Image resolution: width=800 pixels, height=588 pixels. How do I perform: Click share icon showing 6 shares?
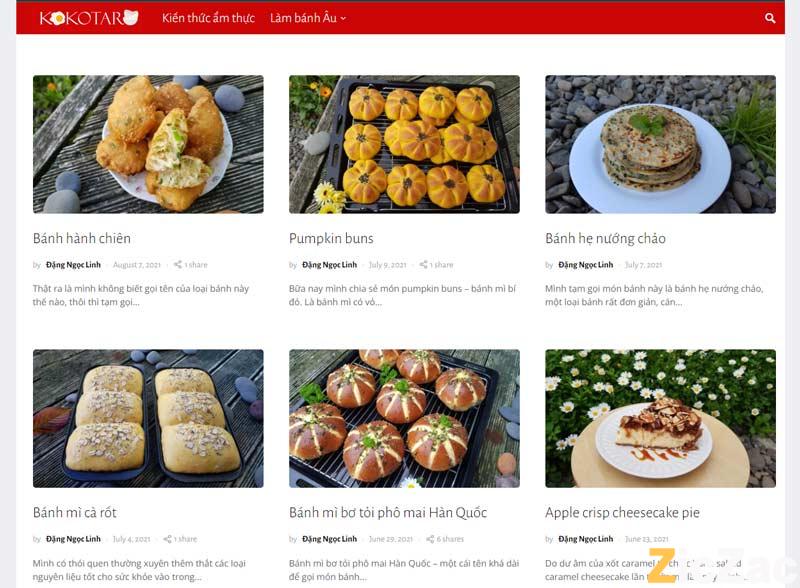430,538
